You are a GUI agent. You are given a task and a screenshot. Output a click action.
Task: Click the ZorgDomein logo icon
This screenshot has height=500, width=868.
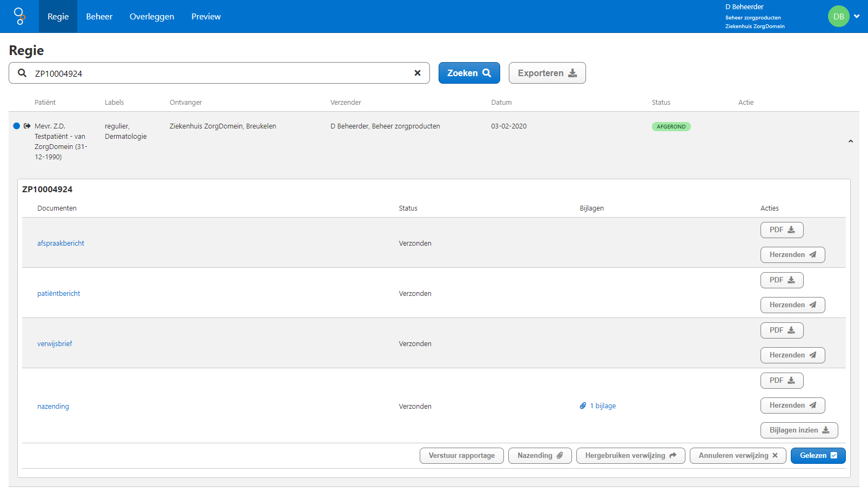click(19, 16)
